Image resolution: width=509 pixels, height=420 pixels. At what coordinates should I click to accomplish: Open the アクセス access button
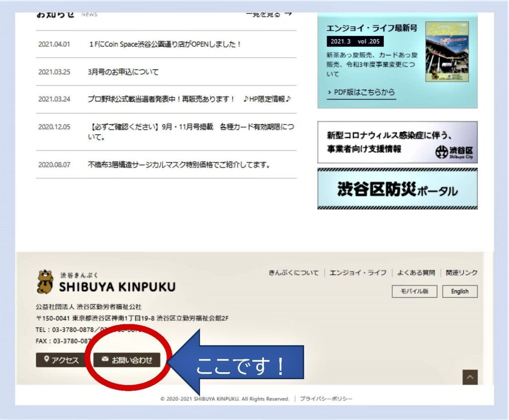60,360
